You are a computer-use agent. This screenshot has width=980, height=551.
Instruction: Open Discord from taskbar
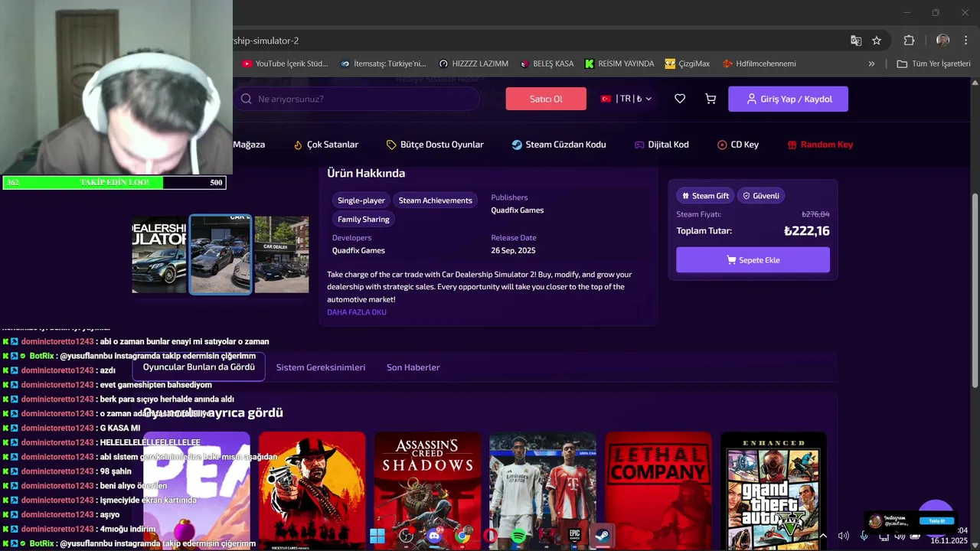click(434, 536)
